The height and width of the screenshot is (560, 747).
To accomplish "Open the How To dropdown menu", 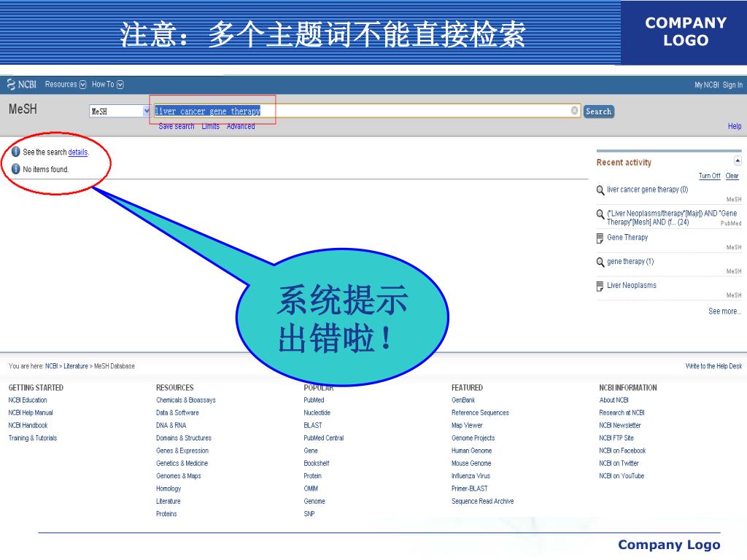I will click(x=107, y=85).
